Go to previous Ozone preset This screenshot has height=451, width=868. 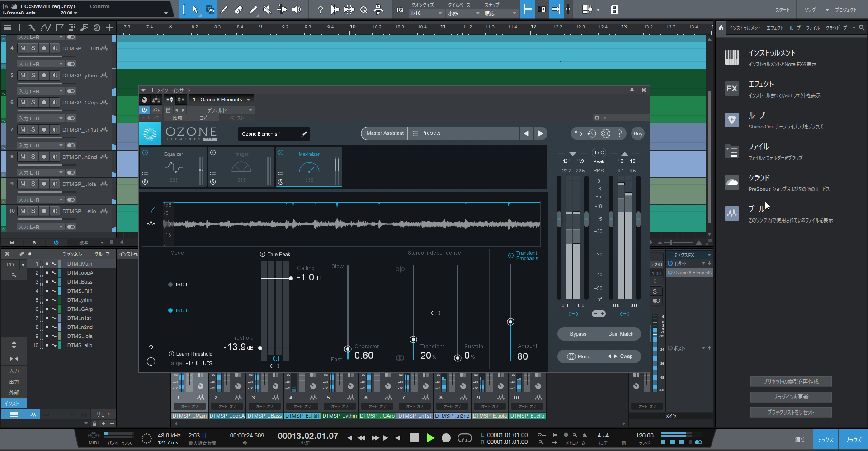coord(526,133)
